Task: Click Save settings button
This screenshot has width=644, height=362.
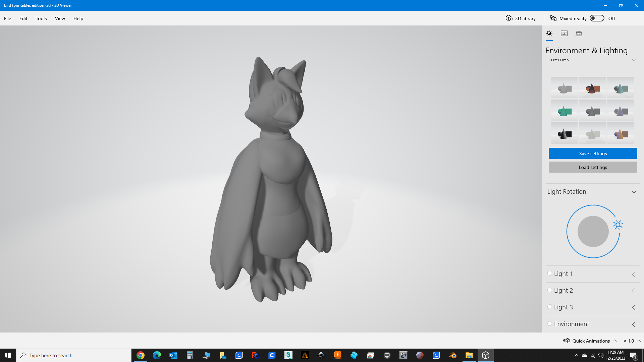Action: (593, 154)
